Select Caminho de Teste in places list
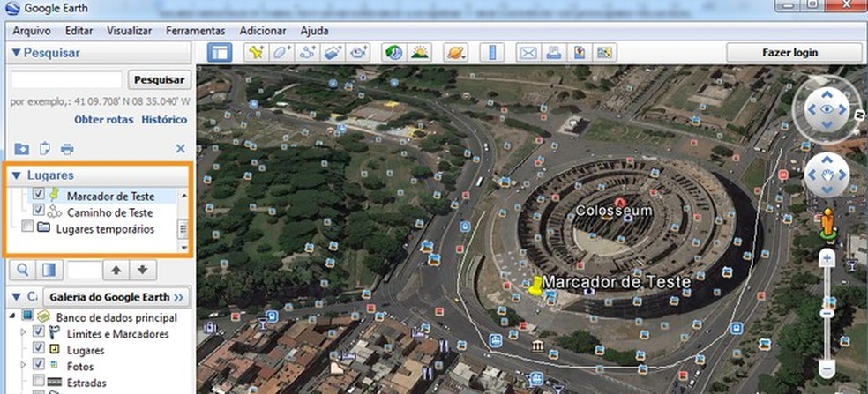This screenshot has width=868, height=394. pyautogui.click(x=109, y=212)
